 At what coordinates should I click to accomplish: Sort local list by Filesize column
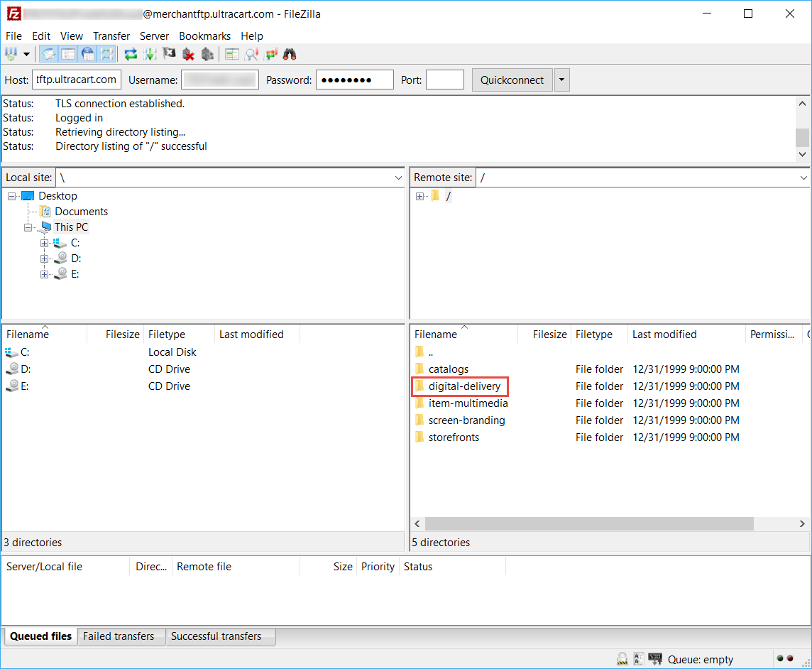(116, 334)
